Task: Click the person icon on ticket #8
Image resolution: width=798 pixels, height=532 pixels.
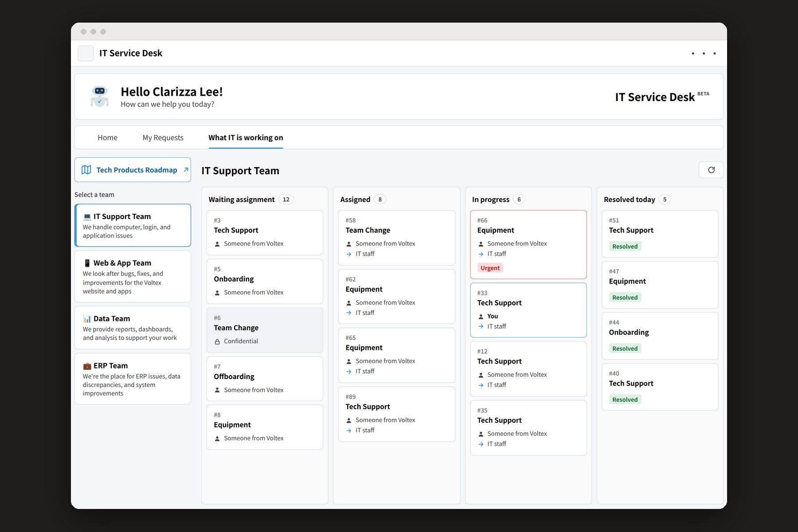Action: (x=217, y=438)
